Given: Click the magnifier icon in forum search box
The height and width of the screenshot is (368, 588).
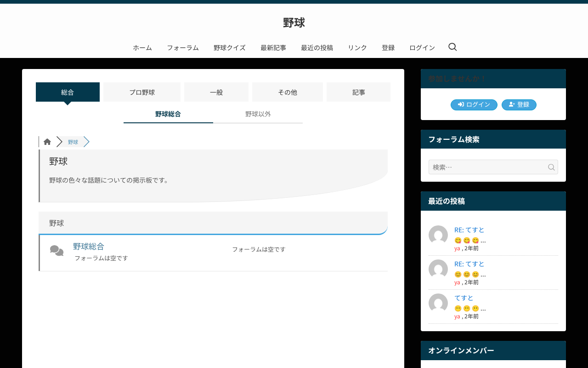Looking at the screenshot, I should 551,167.
